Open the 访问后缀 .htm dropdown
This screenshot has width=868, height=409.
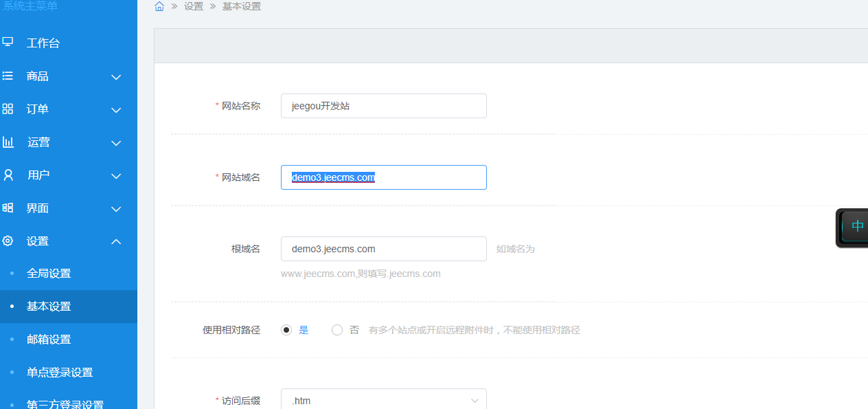pyautogui.click(x=384, y=399)
